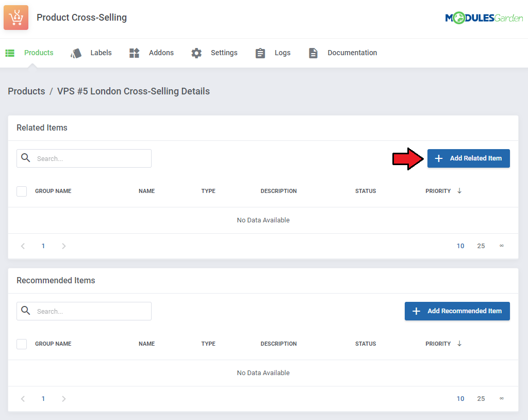Sort Related Items by STATUS column
Viewport: 528px width, 420px height.
[x=366, y=191]
